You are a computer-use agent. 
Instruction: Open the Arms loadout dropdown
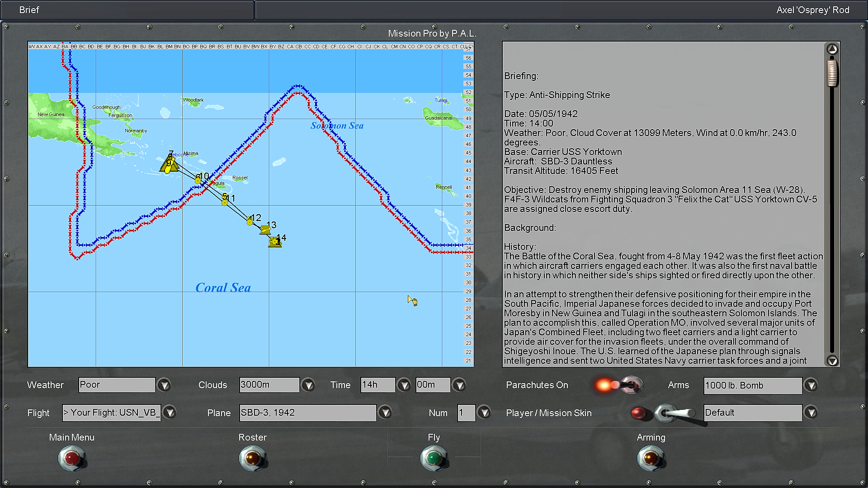(x=811, y=385)
